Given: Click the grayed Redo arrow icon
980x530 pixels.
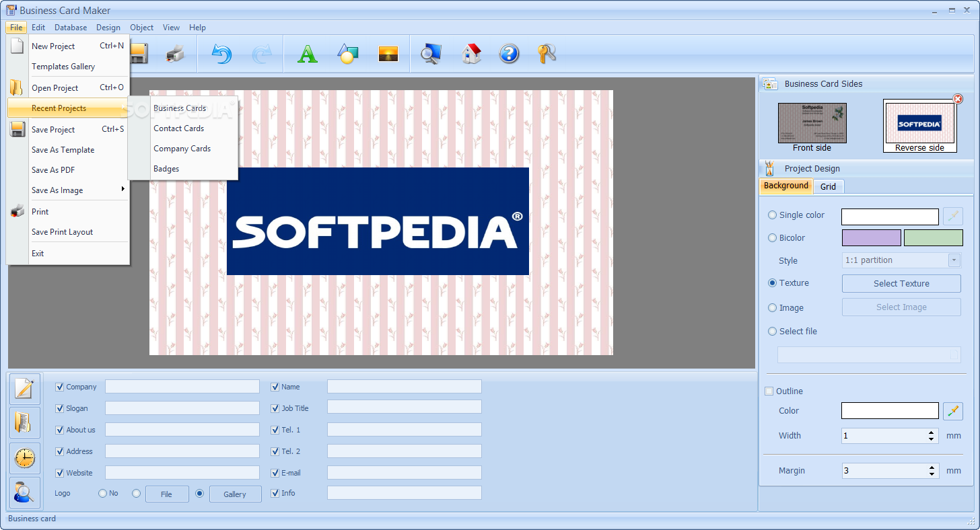Looking at the screenshot, I should point(261,54).
